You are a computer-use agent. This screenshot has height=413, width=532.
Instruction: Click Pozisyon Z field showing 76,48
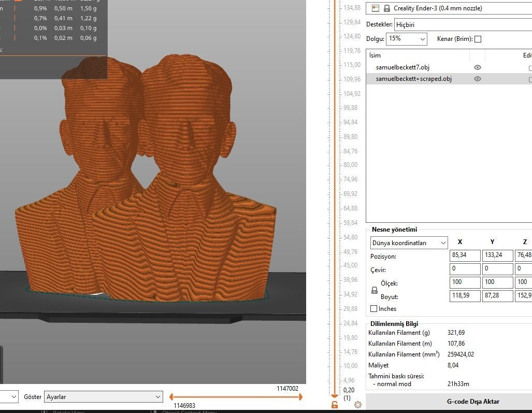(x=524, y=255)
